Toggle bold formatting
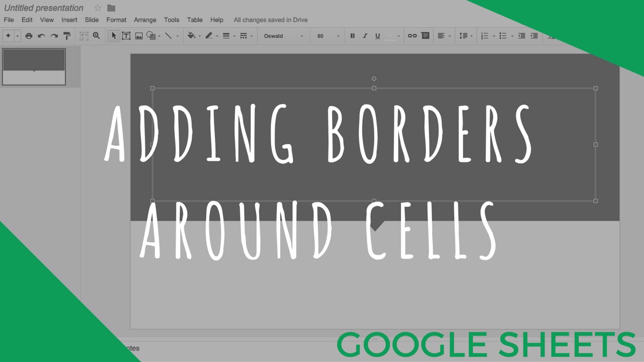This screenshot has width=644, height=362. [352, 36]
